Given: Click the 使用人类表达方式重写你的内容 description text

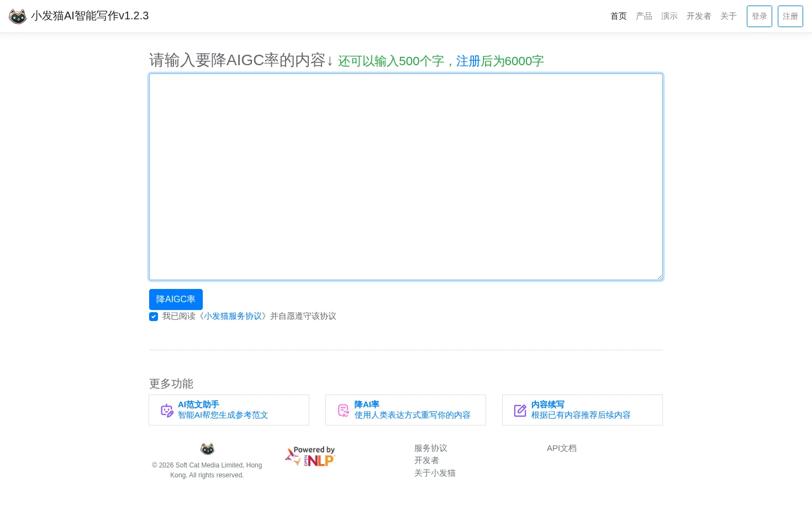Looking at the screenshot, I should click(x=413, y=415).
